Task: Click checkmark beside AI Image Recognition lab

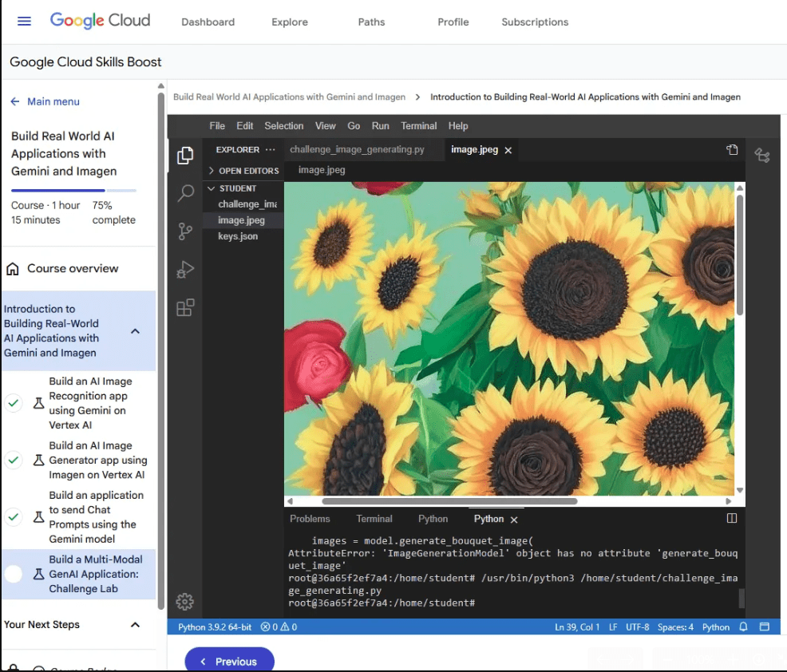Action: (14, 403)
